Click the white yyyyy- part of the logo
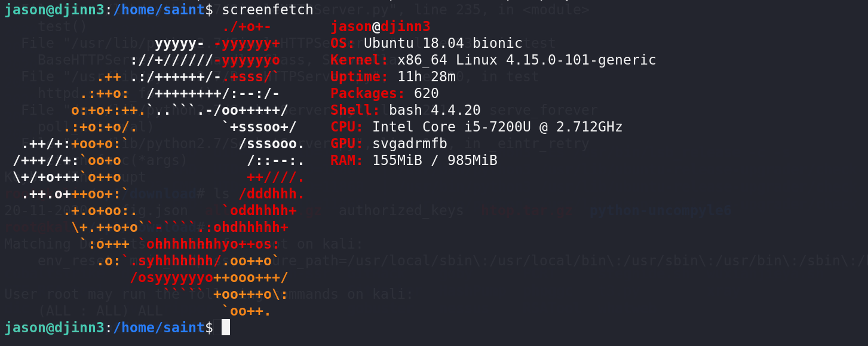 pyautogui.click(x=180, y=43)
